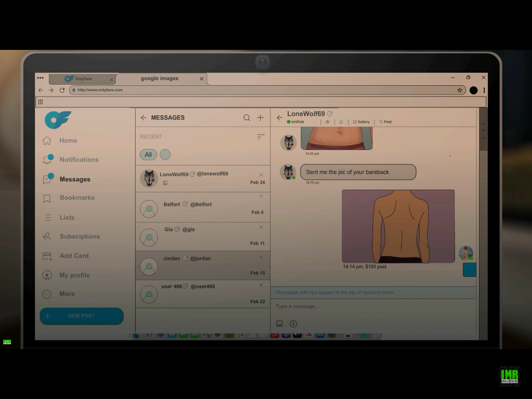Image resolution: width=532 pixels, height=399 pixels.
Task: Open Bookmarks in the sidebar
Action: coord(69,198)
